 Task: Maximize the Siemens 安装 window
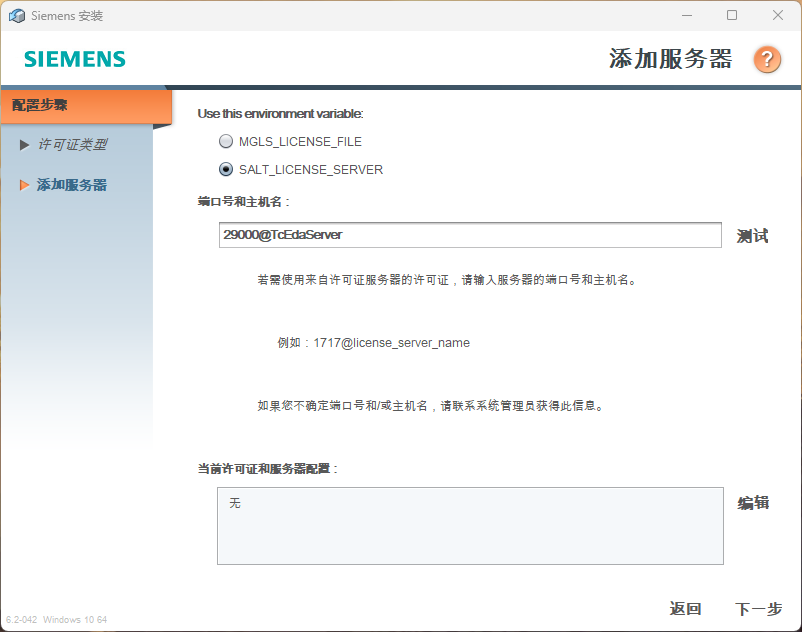click(x=732, y=15)
